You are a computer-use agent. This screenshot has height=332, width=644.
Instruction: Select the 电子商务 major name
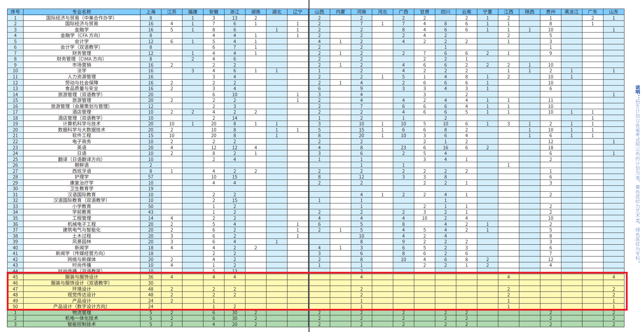click(82, 141)
